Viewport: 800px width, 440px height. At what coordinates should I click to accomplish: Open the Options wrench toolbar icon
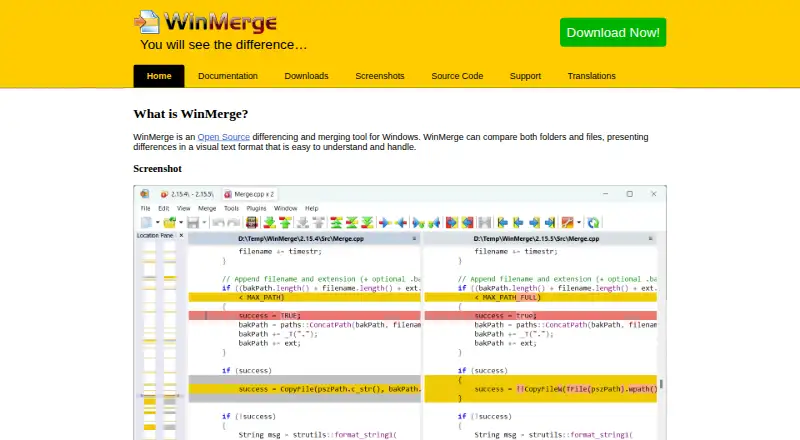(567, 223)
